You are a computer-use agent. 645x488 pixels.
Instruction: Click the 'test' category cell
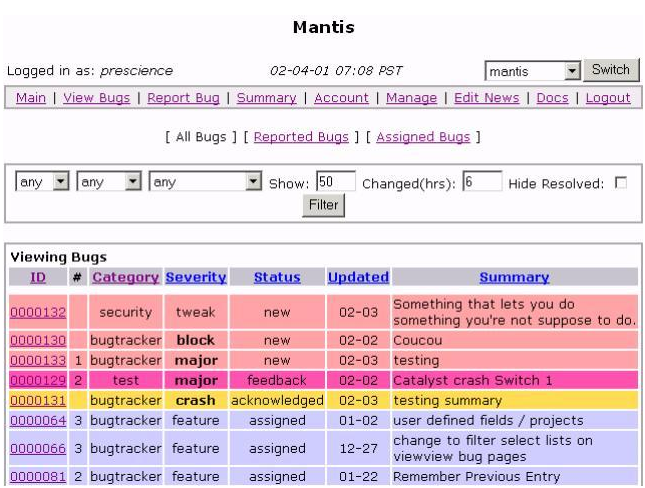pyautogui.click(x=125, y=381)
